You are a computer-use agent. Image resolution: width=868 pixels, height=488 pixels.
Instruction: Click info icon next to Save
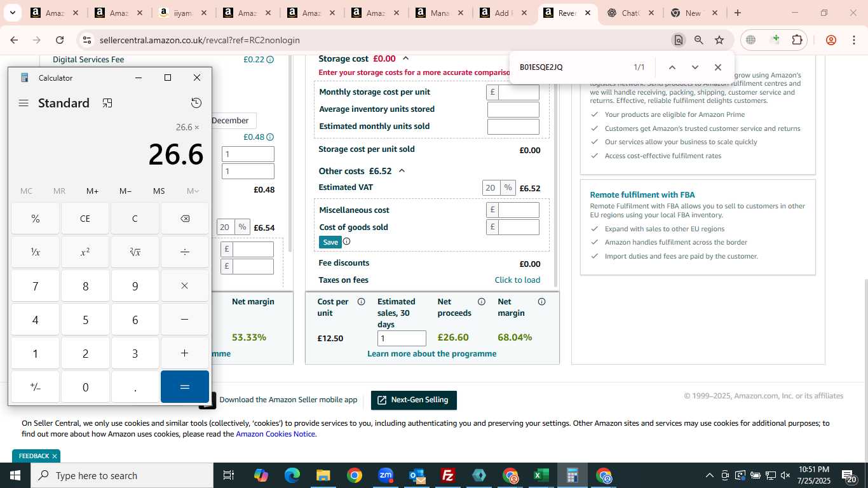[346, 241]
